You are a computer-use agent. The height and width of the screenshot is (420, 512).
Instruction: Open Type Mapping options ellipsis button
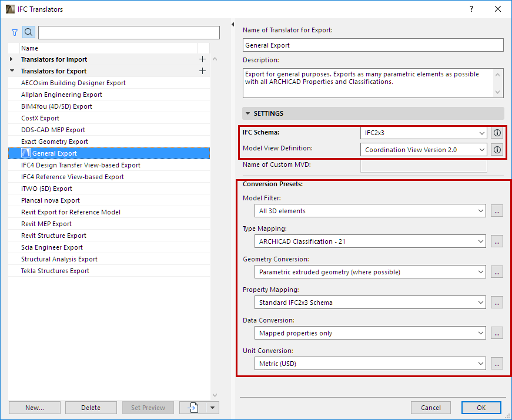click(497, 241)
